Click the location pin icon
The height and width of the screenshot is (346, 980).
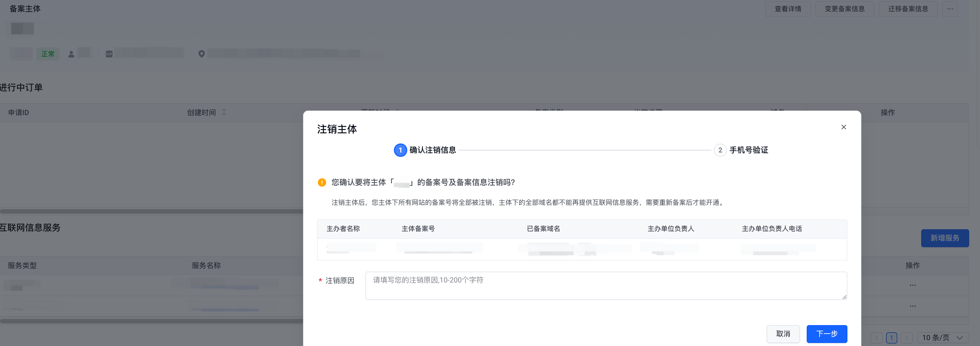pyautogui.click(x=202, y=54)
